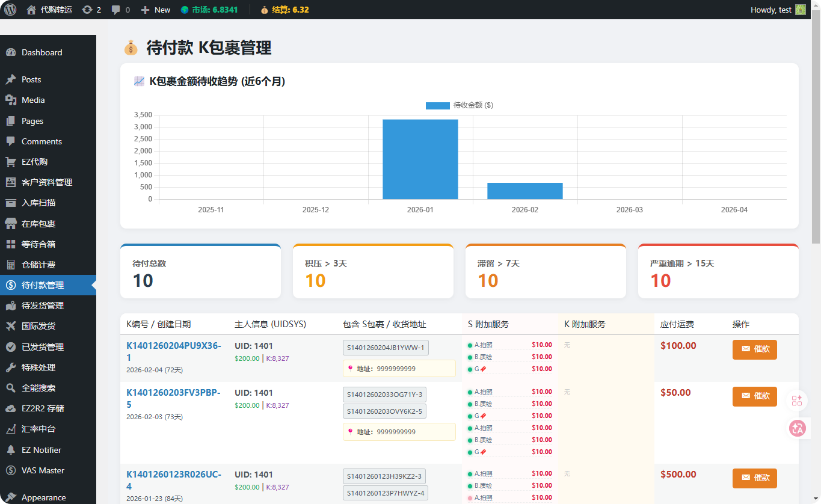The width and height of the screenshot is (821, 504).
Task: Toggle the 待收金额 chart legend swatch
Action: (437, 105)
